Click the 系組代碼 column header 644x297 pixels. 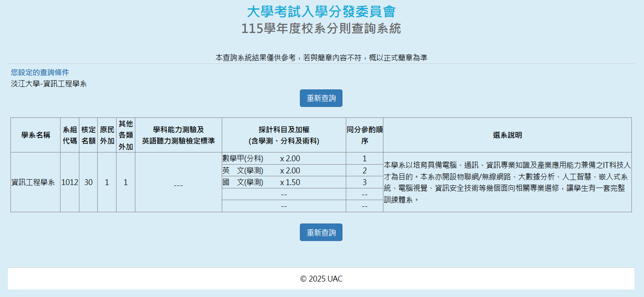[x=70, y=135]
